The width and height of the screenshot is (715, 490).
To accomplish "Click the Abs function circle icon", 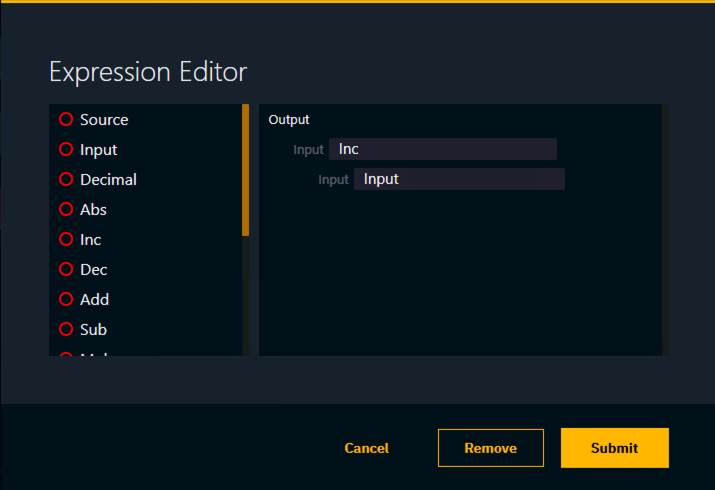I will coord(66,209).
